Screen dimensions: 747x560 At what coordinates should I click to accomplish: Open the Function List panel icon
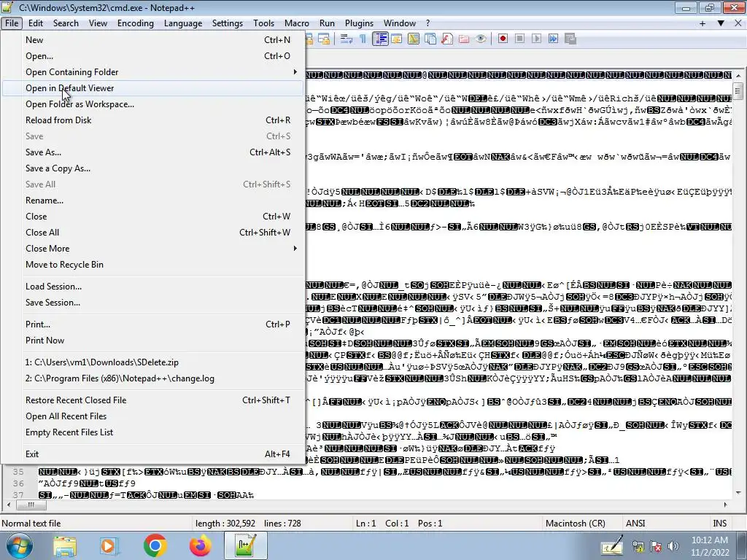point(447,39)
